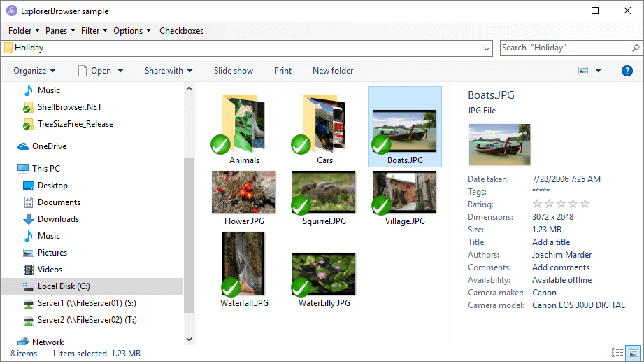Viewport: 644px width, 362px height.
Task: Open the Panes menu
Action: pyautogui.click(x=60, y=31)
